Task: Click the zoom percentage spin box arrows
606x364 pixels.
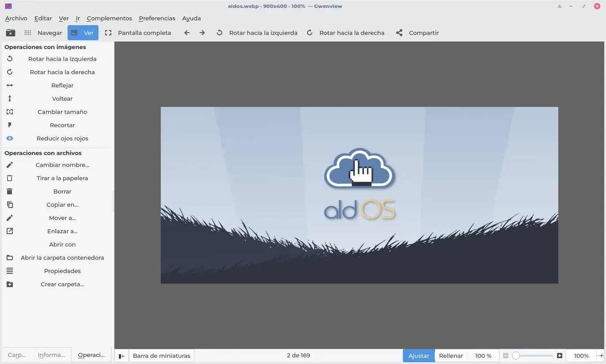Action: pyautogui.click(x=600, y=356)
